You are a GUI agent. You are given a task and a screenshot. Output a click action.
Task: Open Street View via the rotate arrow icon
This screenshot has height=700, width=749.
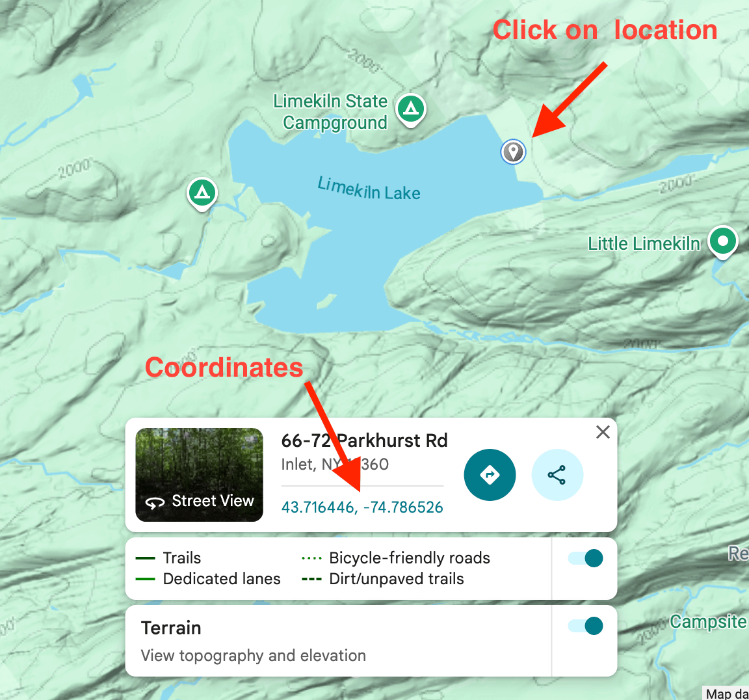point(155,502)
